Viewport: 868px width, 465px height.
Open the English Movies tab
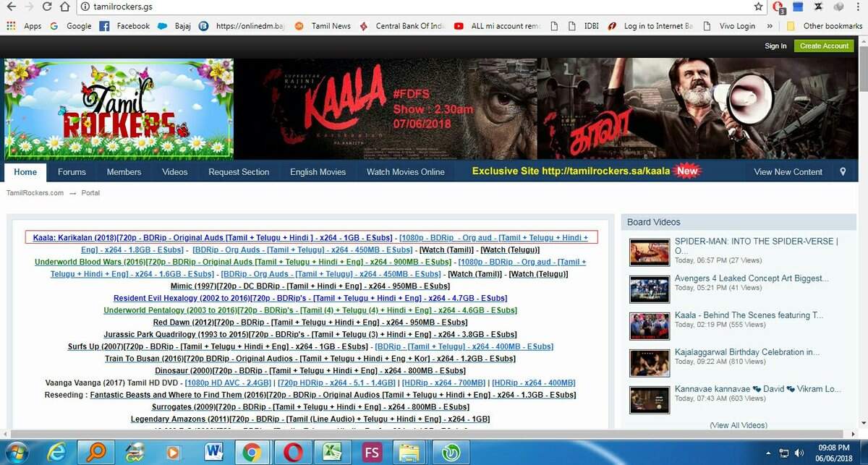(318, 172)
